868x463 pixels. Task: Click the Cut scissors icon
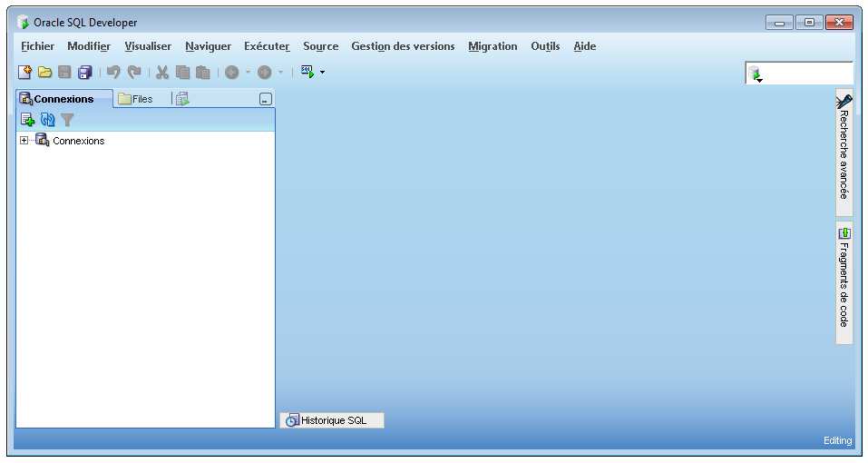coord(162,72)
